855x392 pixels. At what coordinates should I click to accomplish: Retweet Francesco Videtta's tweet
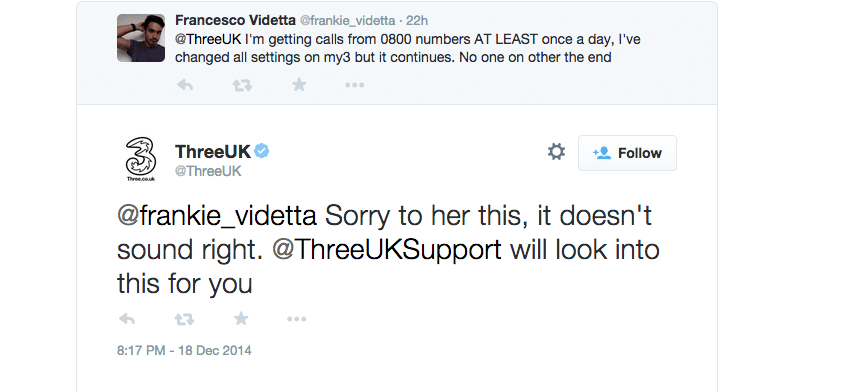click(242, 85)
